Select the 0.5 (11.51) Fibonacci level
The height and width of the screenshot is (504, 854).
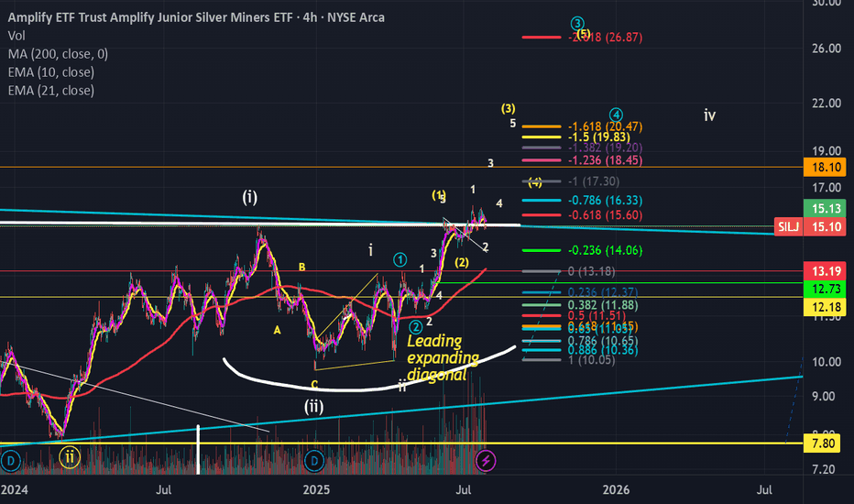[x=597, y=316]
